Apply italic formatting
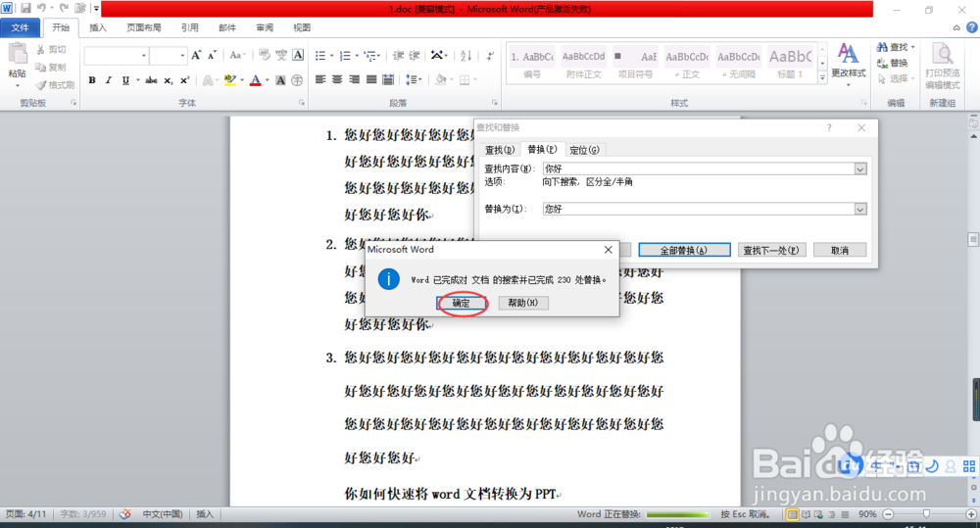This screenshot has height=528, width=980. tap(109, 80)
